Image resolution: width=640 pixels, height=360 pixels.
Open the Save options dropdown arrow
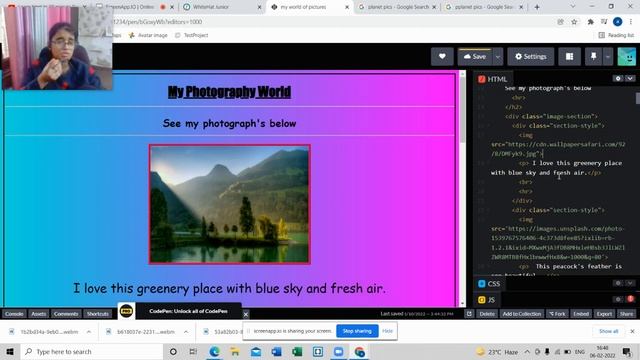pyautogui.click(x=498, y=56)
